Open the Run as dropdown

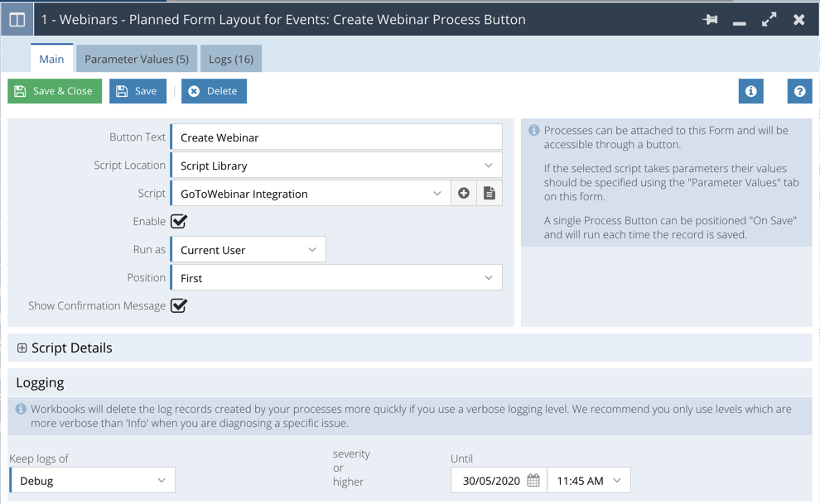tap(248, 250)
